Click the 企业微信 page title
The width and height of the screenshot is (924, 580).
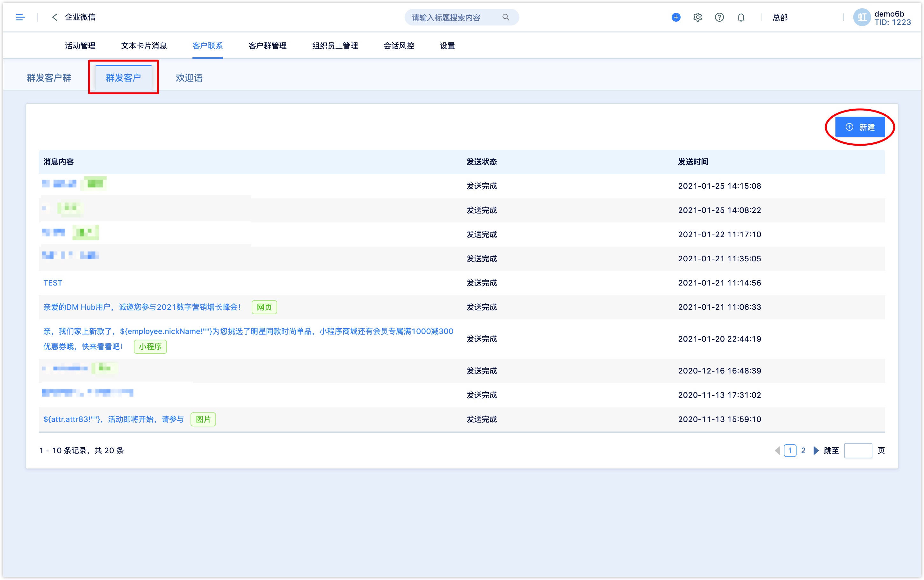80,17
